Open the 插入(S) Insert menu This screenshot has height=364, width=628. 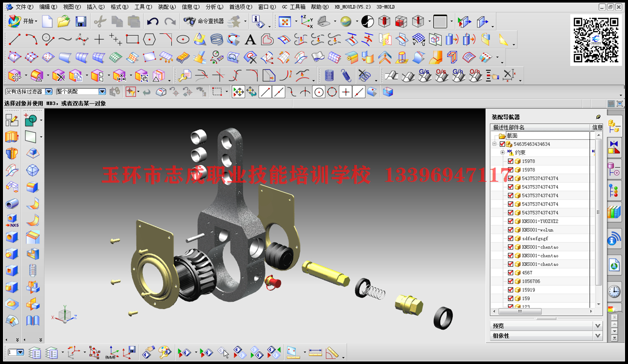[95, 7]
